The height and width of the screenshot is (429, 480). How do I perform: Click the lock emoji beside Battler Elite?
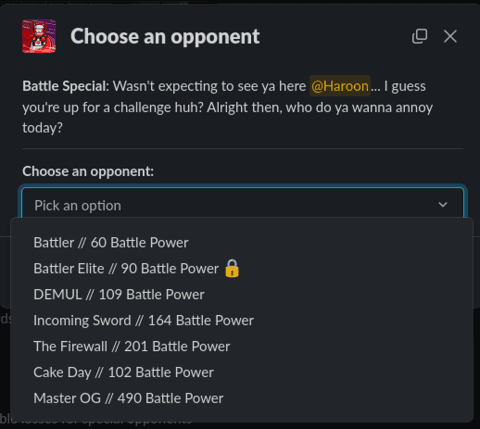pos(232,268)
